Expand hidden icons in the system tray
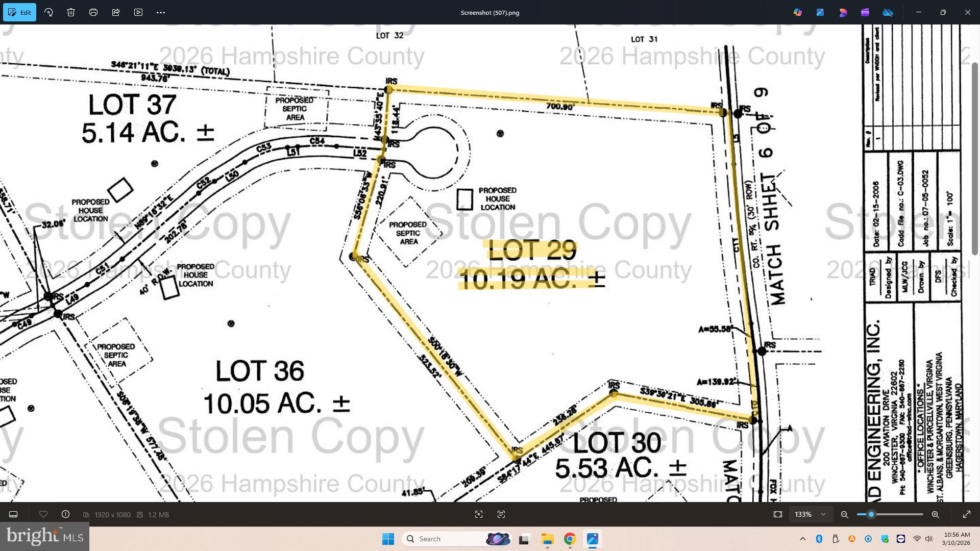980x551 pixels. 802,539
